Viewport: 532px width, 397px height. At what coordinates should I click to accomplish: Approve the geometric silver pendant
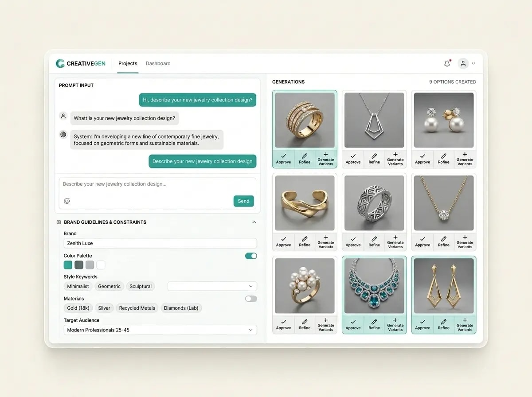[353, 159]
